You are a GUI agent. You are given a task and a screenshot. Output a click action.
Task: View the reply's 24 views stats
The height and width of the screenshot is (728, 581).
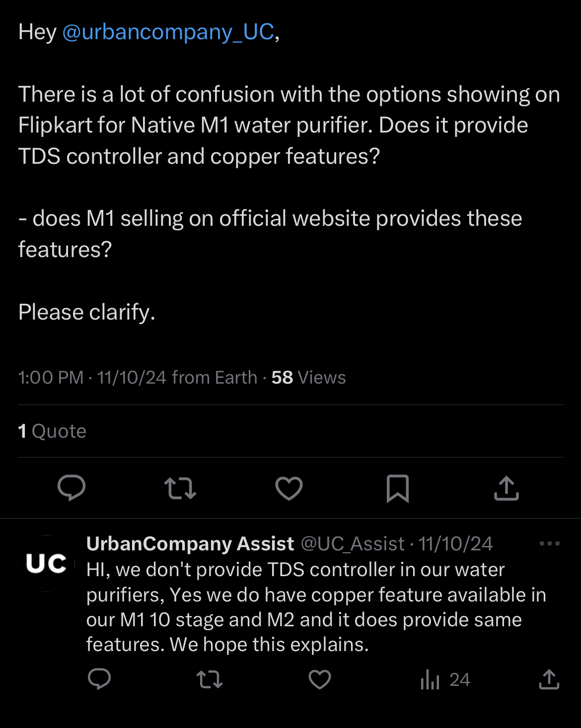(x=445, y=680)
